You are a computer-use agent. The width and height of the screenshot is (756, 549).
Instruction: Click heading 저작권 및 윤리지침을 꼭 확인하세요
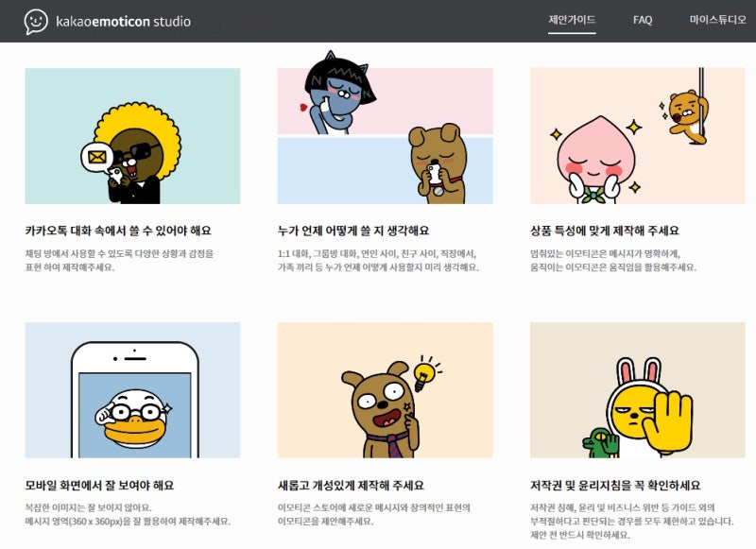(615, 485)
